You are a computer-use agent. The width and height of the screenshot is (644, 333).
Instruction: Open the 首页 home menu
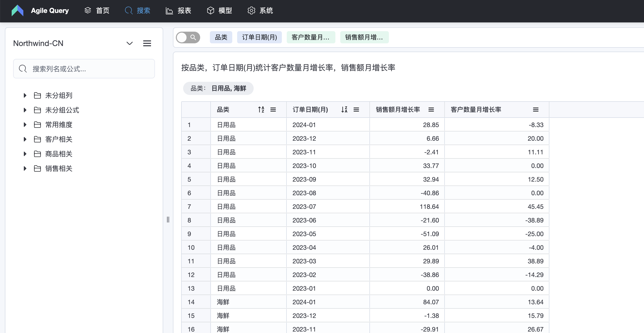click(x=97, y=10)
